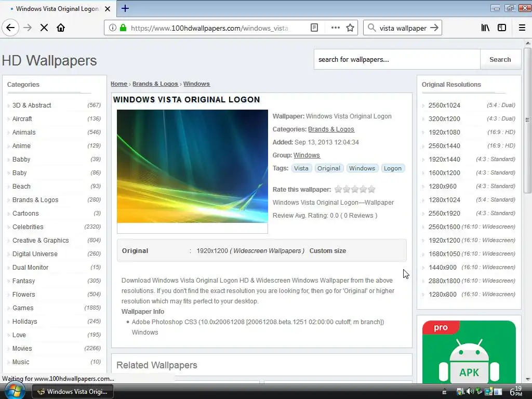This screenshot has height=399, width=532.
Task: Select the Logon tag
Action: [393, 168]
